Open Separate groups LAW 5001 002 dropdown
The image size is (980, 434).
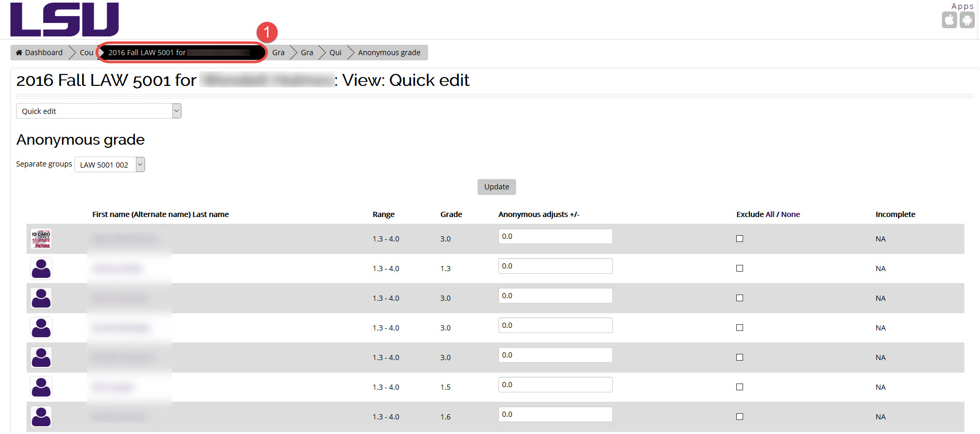pos(110,164)
